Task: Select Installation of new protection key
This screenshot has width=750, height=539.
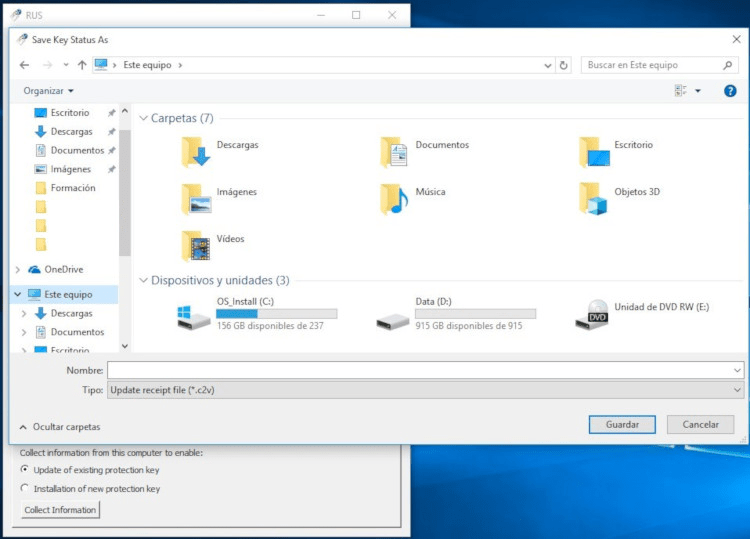Action: point(25,489)
